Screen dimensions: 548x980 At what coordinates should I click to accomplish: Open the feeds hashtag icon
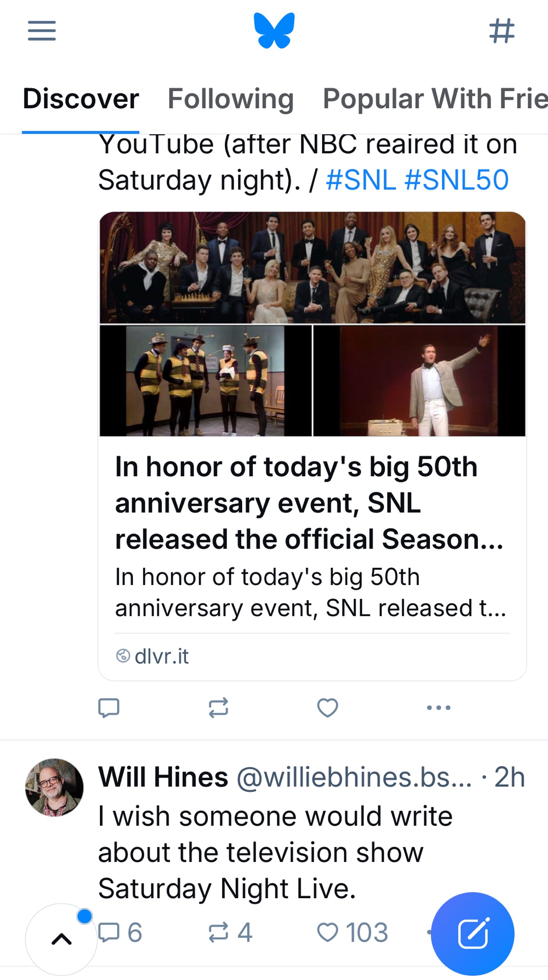point(501,30)
